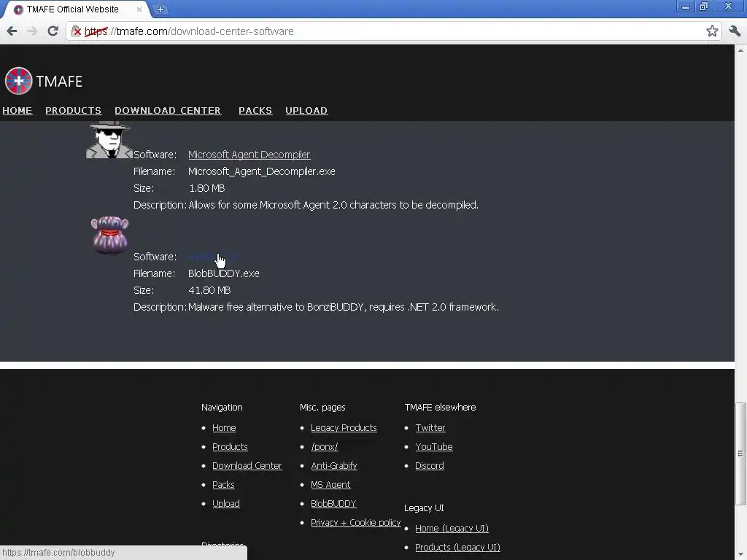Click the TMAFE site title text
Image resolution: width=747 pixels, height=560 pixels.
coord(59,82)
